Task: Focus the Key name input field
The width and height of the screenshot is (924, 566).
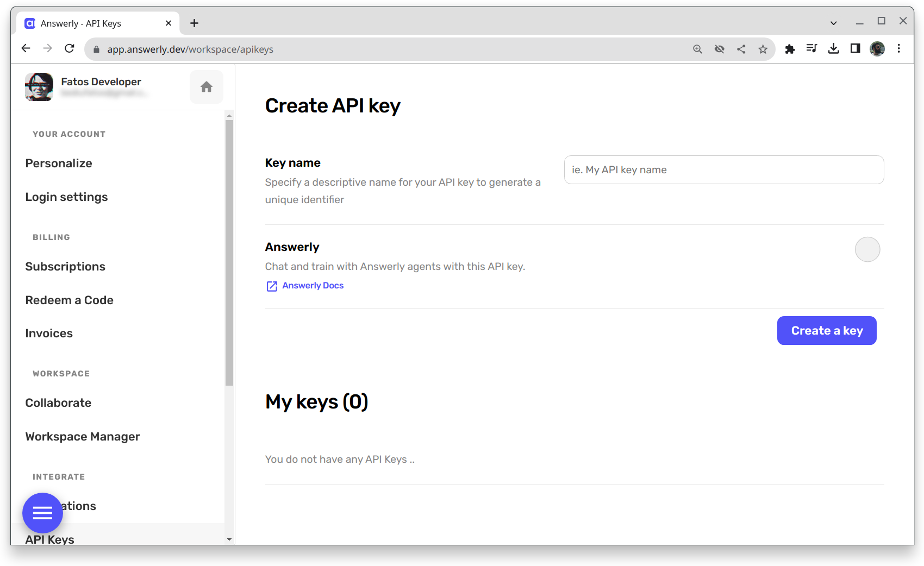Action: pyautogui.click(x=723, y=170)
